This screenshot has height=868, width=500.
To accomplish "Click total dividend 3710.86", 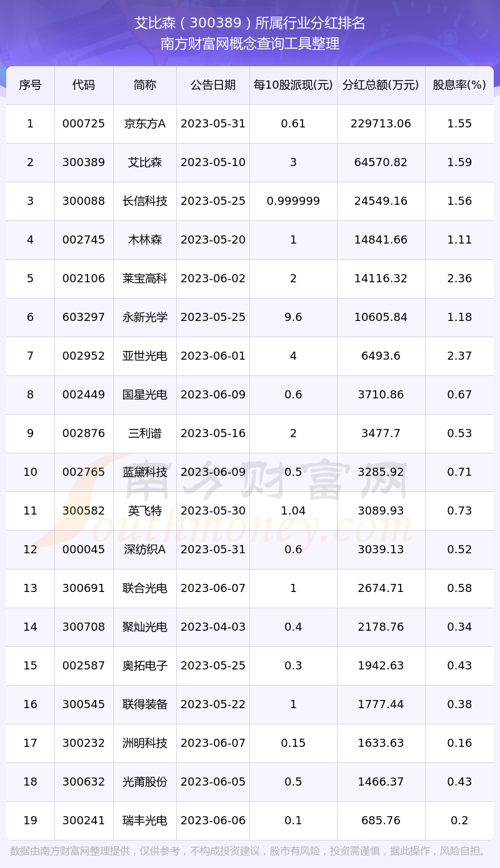I will [381, 395].
